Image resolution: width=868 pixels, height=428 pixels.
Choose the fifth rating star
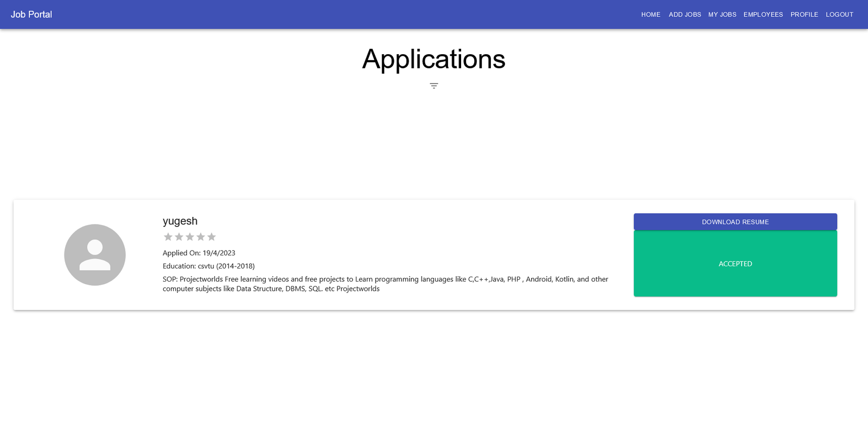coord(212,237)
